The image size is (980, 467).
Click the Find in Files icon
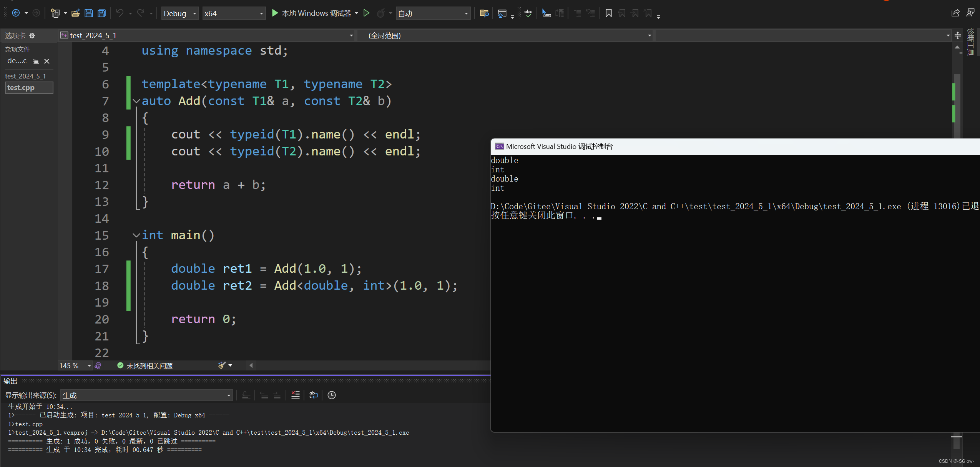484,13
